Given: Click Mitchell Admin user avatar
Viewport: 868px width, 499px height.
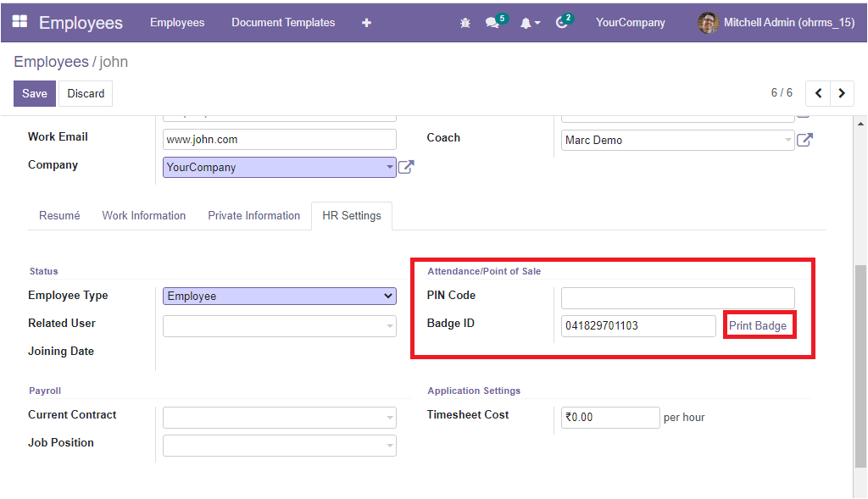Looking at the screenshot, I should coord(708,23).
